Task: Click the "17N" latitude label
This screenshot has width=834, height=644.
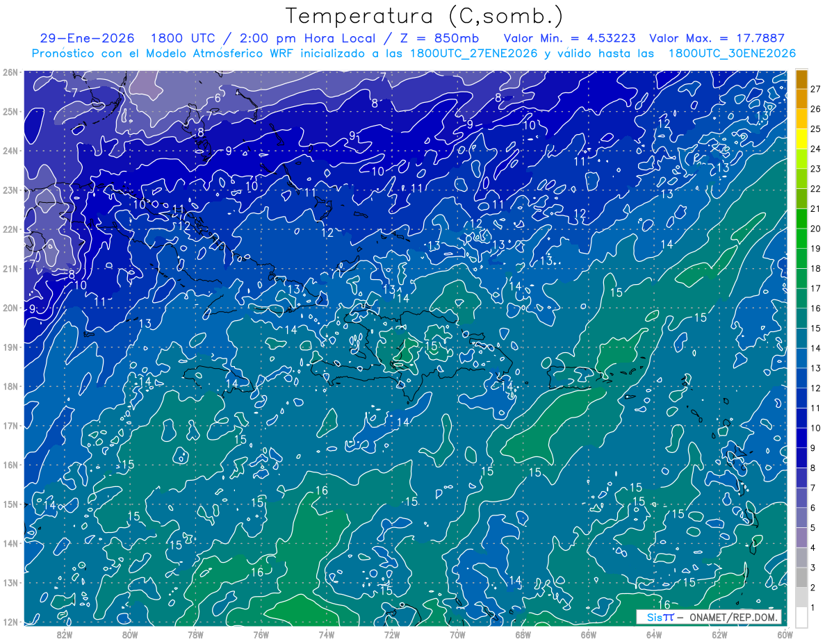Action: 10,425
